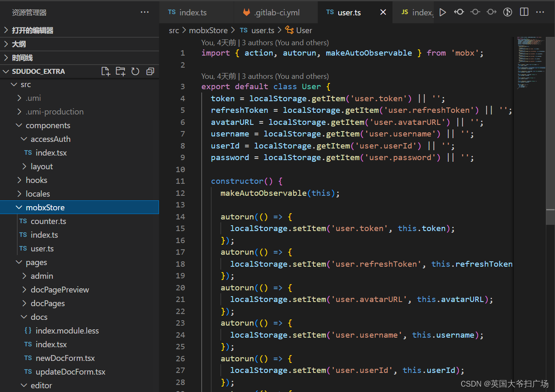Open newDocForm.tsx file
555x392 pixels.
coord(79,358)
